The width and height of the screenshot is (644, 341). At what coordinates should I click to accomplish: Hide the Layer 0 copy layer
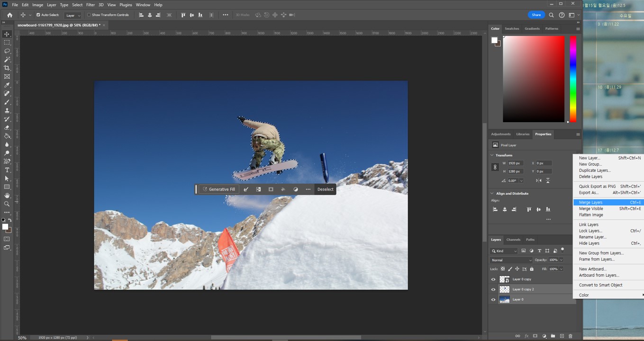click(x=493, y=279)
